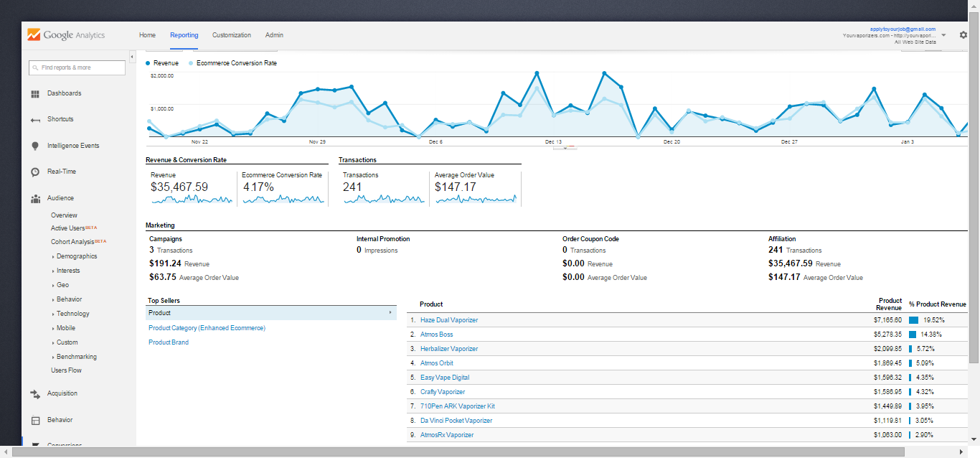This screenshot has height=458, width=980.
Task: Open the Da Vinci Pocket Vaporizer link
Action: pyautogui.click(x=456, y=421)
